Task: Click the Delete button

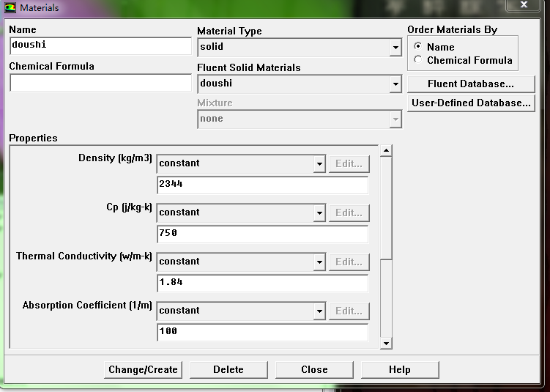Action: (228, 370)
